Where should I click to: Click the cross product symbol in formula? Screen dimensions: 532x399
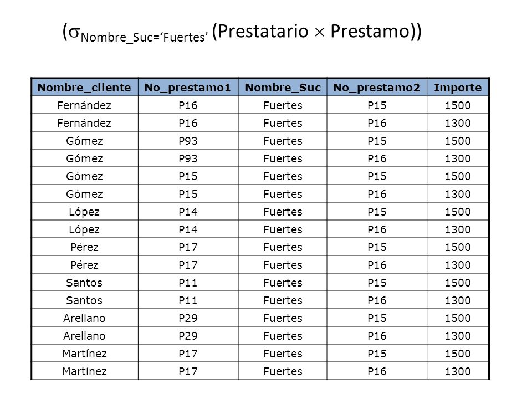tap(319, 32)
